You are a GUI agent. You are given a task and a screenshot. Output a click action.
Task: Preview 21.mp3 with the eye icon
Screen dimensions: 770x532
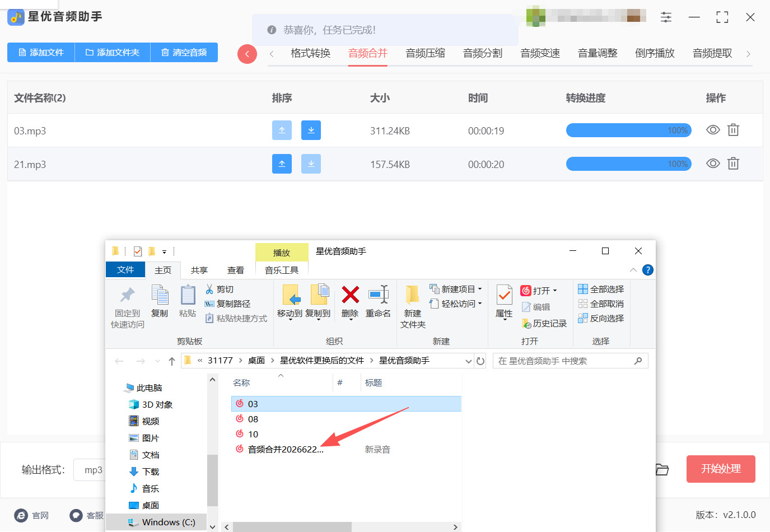713,164
